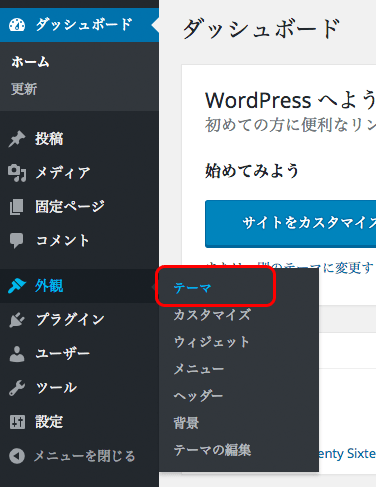Open コメント menu label
This screenshot has width=376, height=487.
pos(63,241)
